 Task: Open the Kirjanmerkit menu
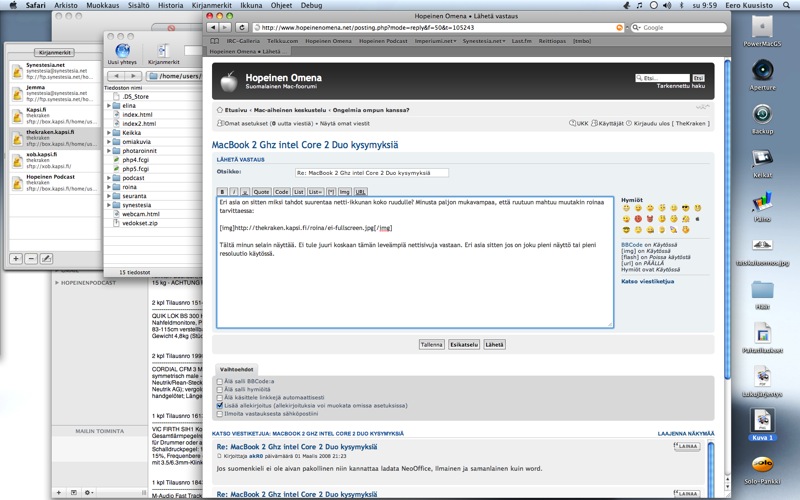pos(212,5)
